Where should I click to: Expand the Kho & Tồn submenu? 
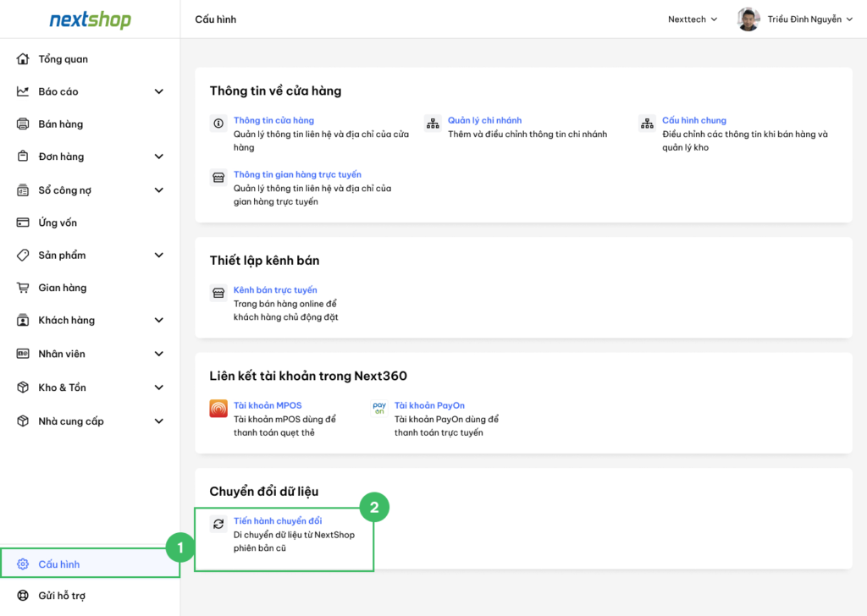158,388
